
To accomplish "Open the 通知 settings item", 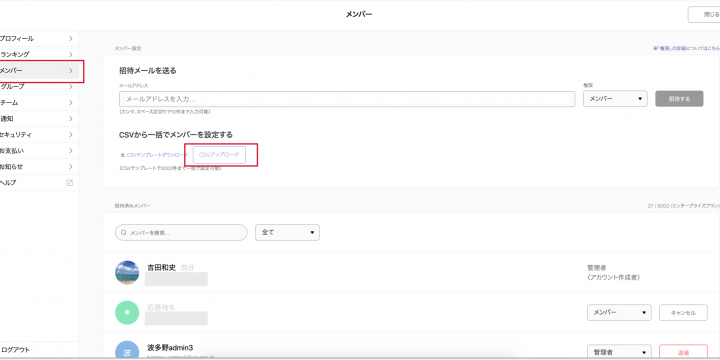I will pos(38,119).
